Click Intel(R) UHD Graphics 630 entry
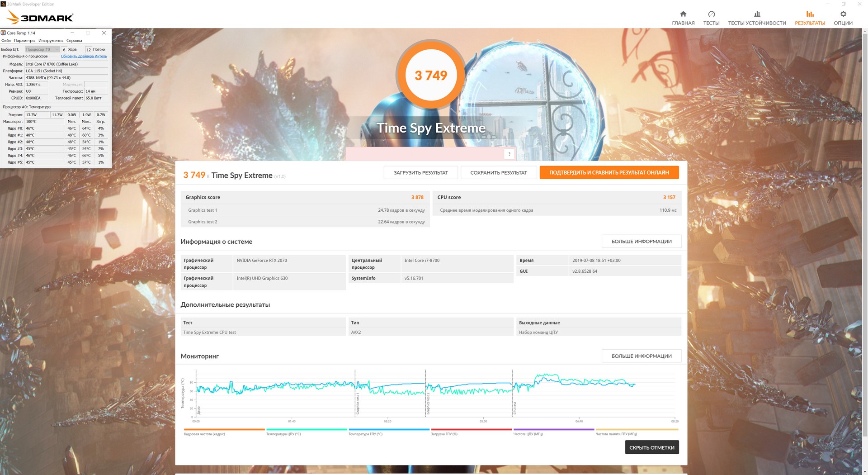This screenshot has height=475, width=868. (262, 278)
